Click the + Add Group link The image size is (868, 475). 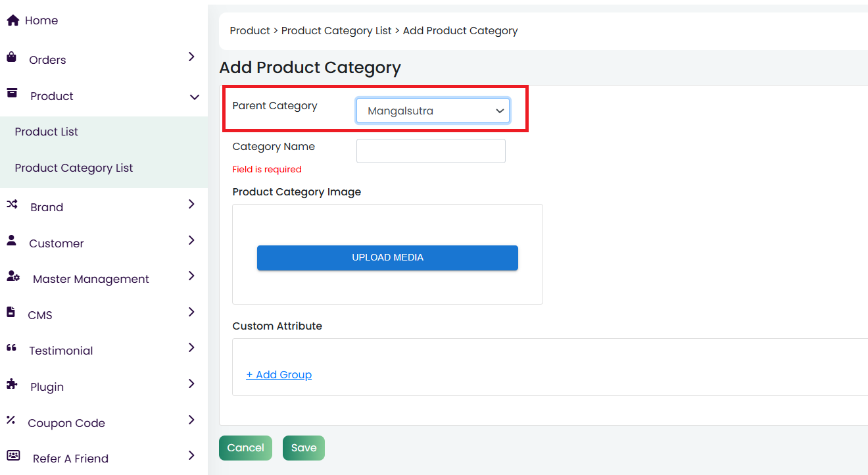coord(279,374)
